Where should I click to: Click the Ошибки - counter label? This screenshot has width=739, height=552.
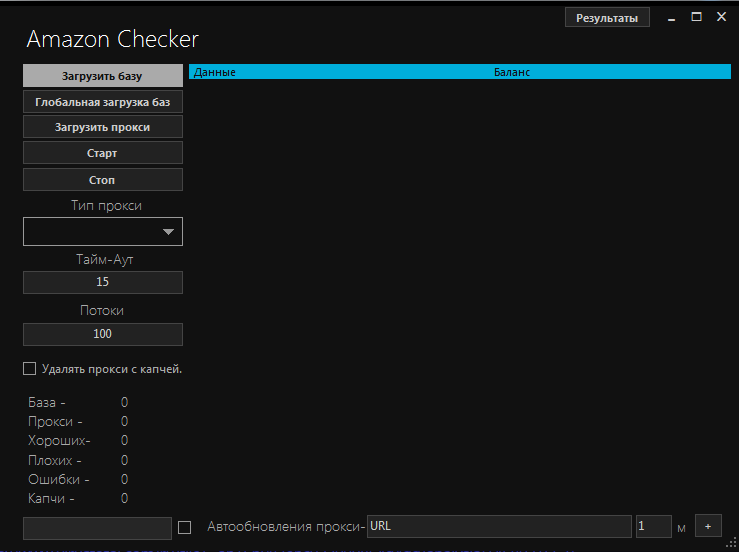click(58, 479)
